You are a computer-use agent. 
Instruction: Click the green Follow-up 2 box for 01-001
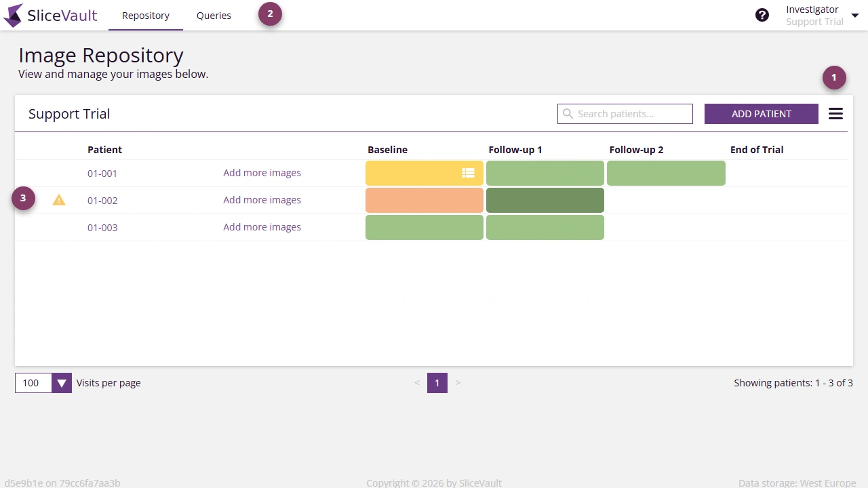666,173
